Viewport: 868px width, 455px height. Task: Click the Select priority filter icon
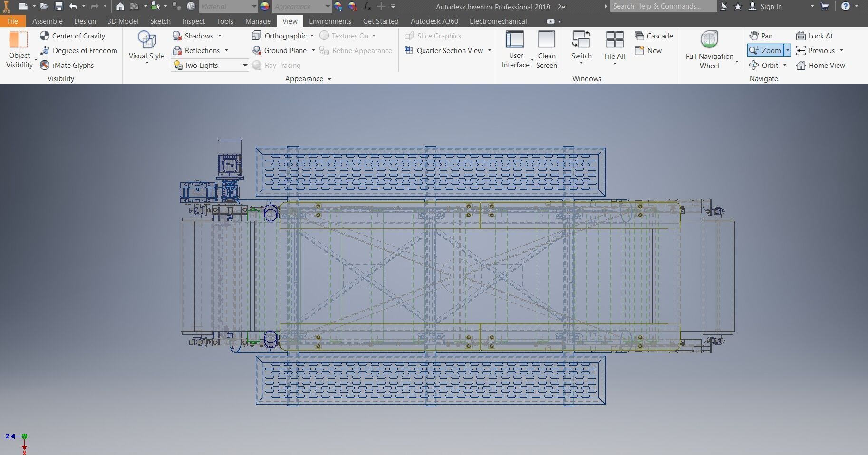tap(155, 6)
